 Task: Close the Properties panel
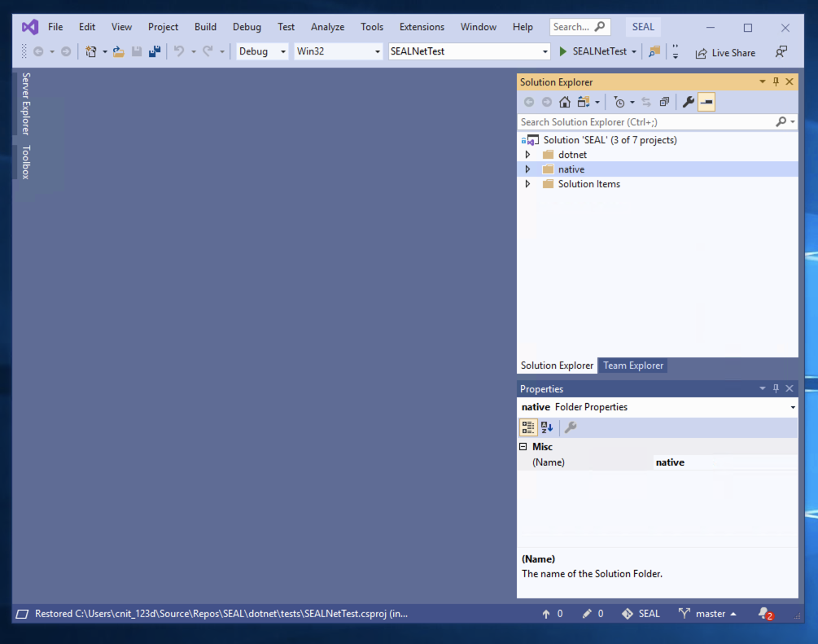click(790, 388)
